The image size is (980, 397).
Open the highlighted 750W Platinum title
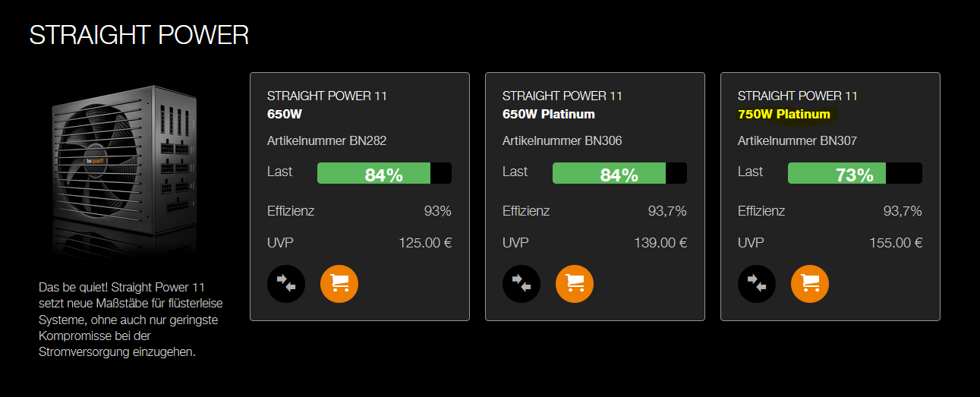click(783, 115)
